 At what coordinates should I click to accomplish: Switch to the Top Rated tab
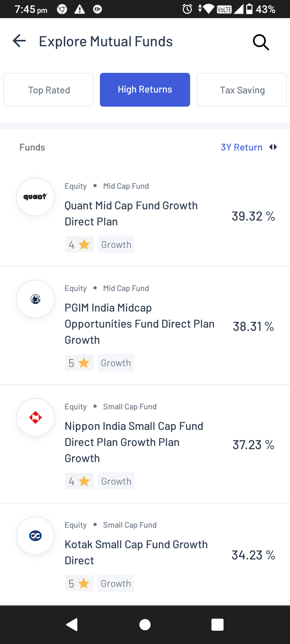pyautogui.click(x=49, y=90)
